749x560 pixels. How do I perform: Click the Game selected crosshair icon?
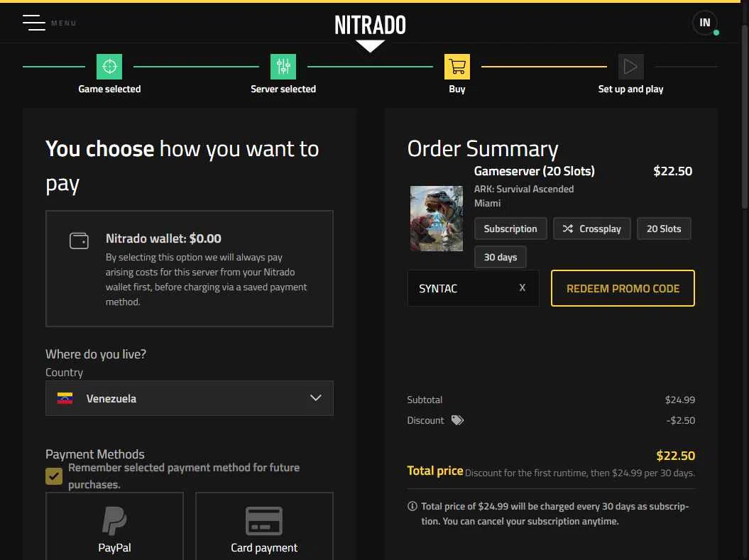coord(109,66)
